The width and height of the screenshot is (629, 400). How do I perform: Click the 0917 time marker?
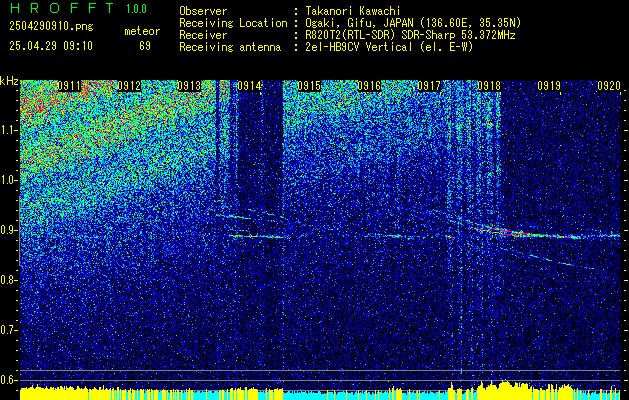click(x=429, y=86)
